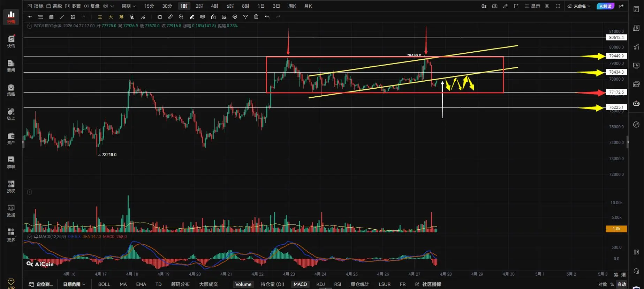Click the 1.0k volume axis label
The image size is (644, 289).
click(616, 229)
